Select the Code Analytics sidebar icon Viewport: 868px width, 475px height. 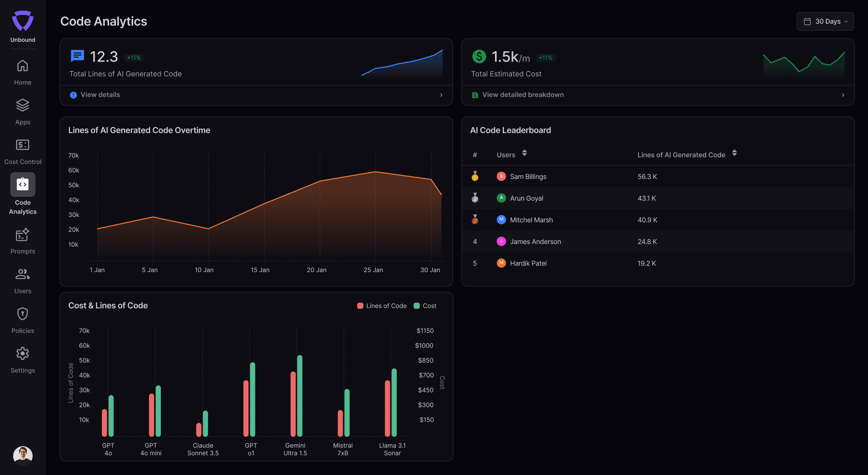tap(22, 184)
